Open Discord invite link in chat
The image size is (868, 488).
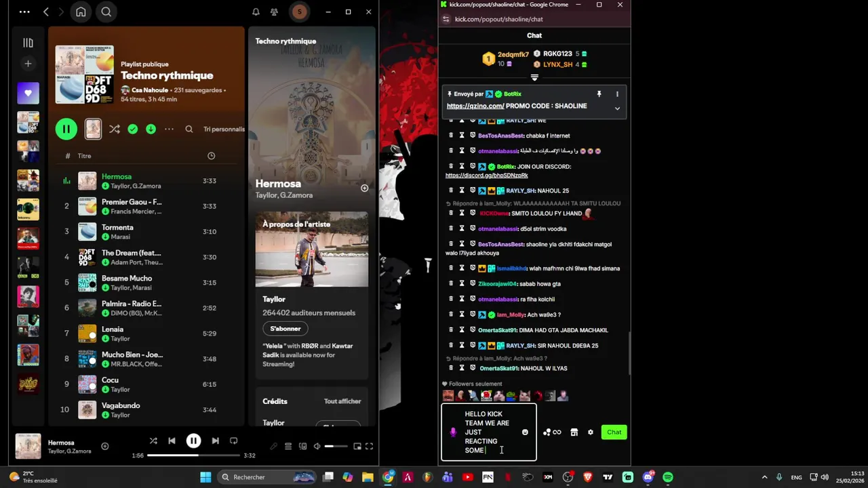(486, 176)
